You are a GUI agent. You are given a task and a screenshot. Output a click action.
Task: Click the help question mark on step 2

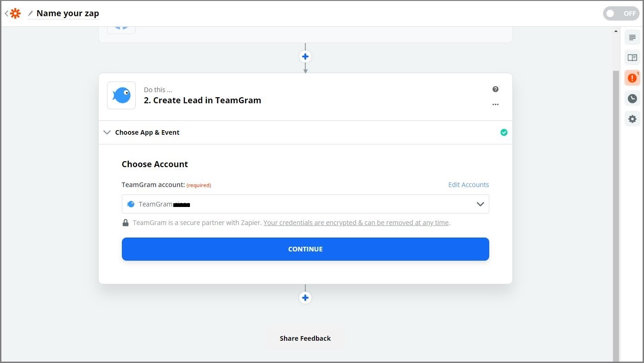[495, 89]
